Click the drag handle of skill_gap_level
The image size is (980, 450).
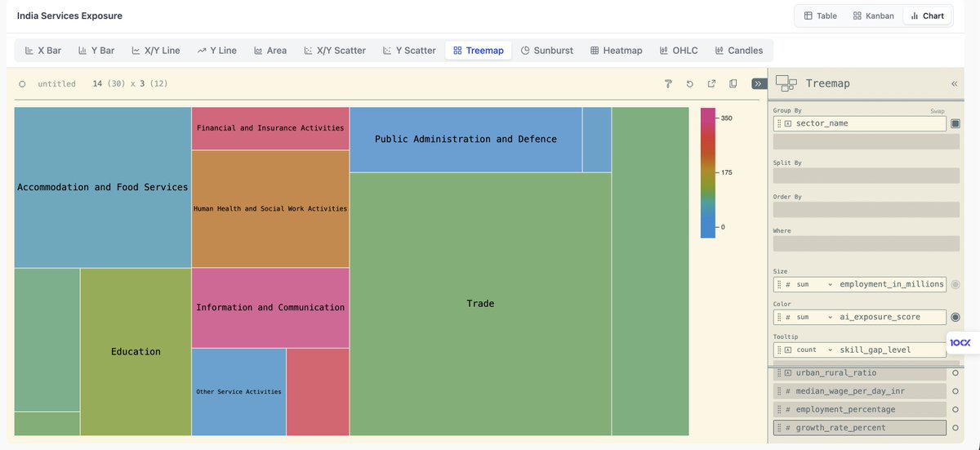coord(779,350)
